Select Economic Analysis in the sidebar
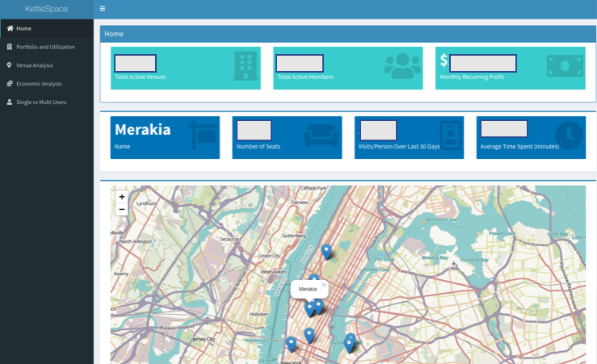Screen dimensions: 597x364 39,84
